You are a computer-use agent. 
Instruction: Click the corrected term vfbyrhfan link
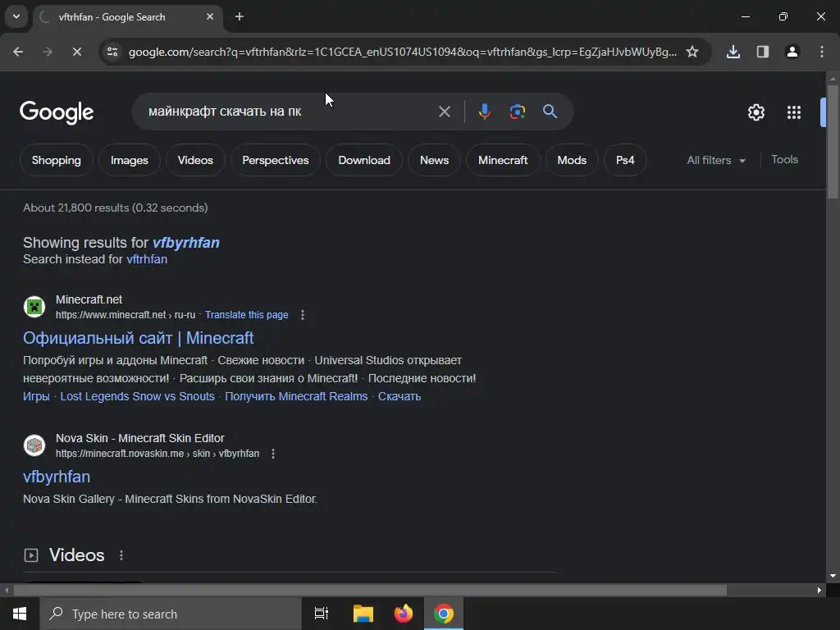coord(186,243)
